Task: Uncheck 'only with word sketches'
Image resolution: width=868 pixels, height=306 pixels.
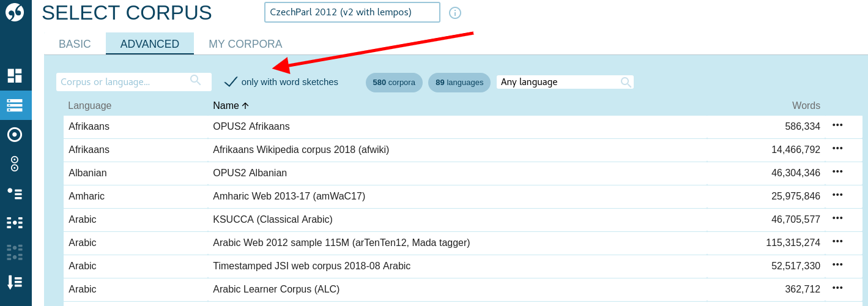Action: point(231,82)
